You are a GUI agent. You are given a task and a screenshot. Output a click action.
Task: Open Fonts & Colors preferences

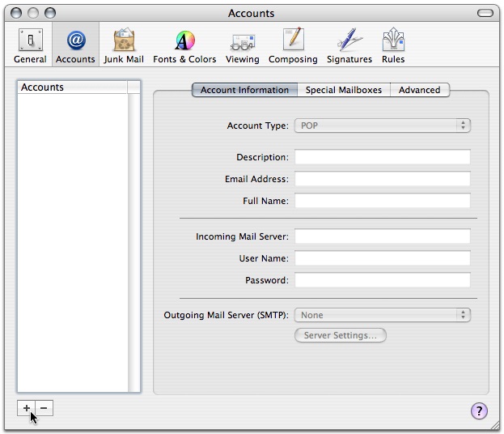coord(184,45)
